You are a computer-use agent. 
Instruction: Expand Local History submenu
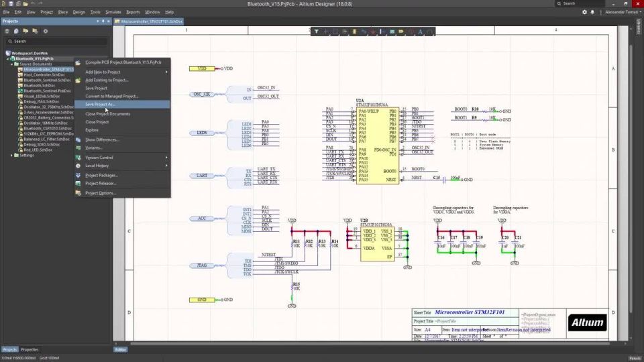(x=122, y=166)
